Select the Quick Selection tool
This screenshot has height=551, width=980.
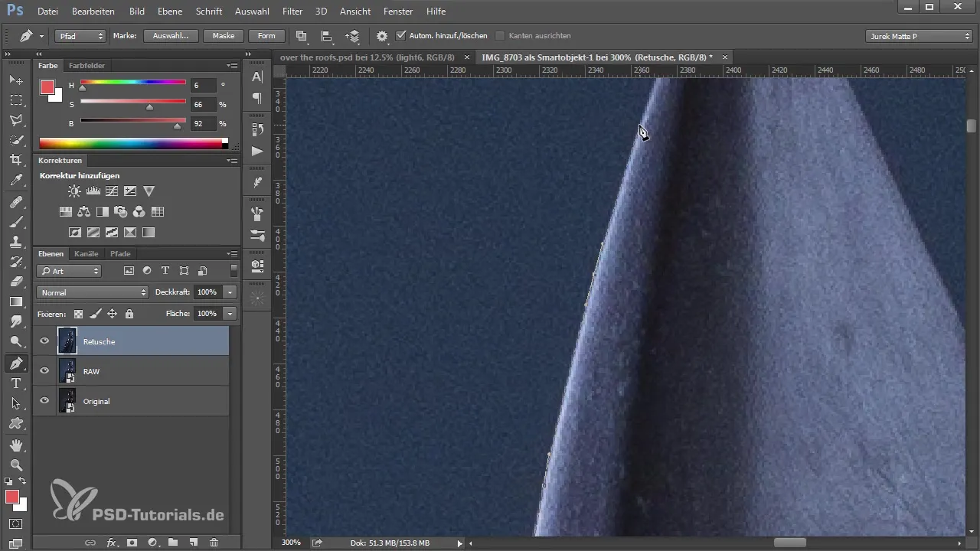(x=16, y=140)
